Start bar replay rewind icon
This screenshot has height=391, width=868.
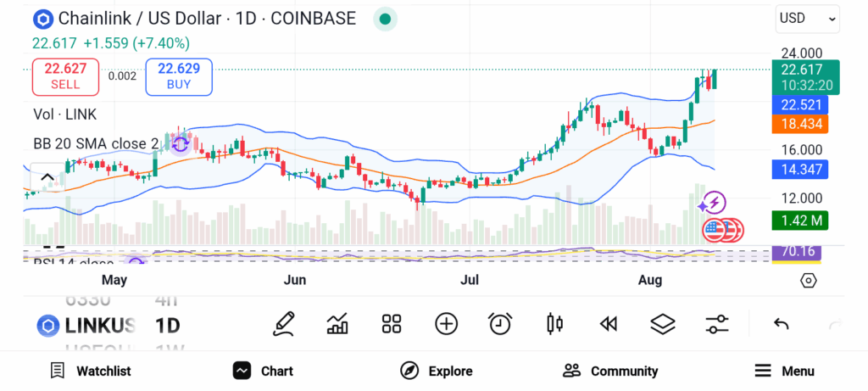(608, 323)
